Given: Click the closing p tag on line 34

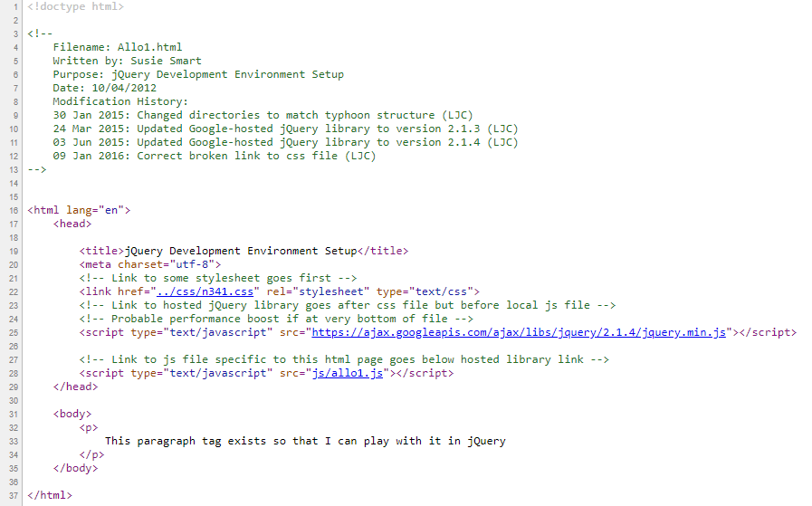Looking at the screenshot, I should coord(91,454).
